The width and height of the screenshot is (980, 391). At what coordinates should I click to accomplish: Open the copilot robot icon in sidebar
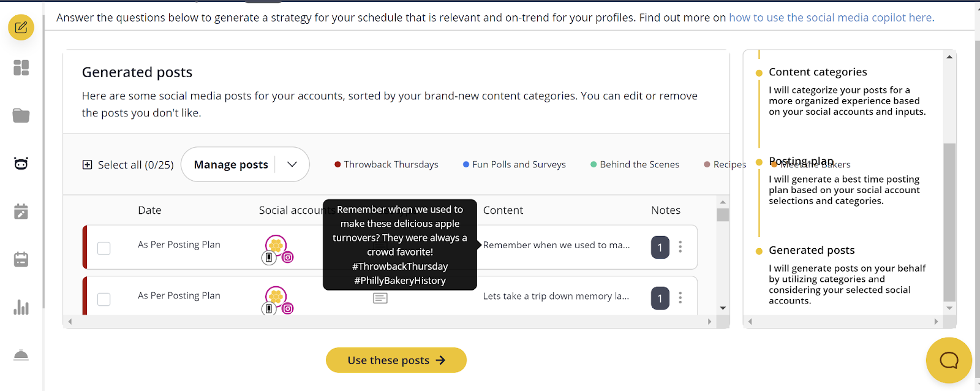point(21,164)
